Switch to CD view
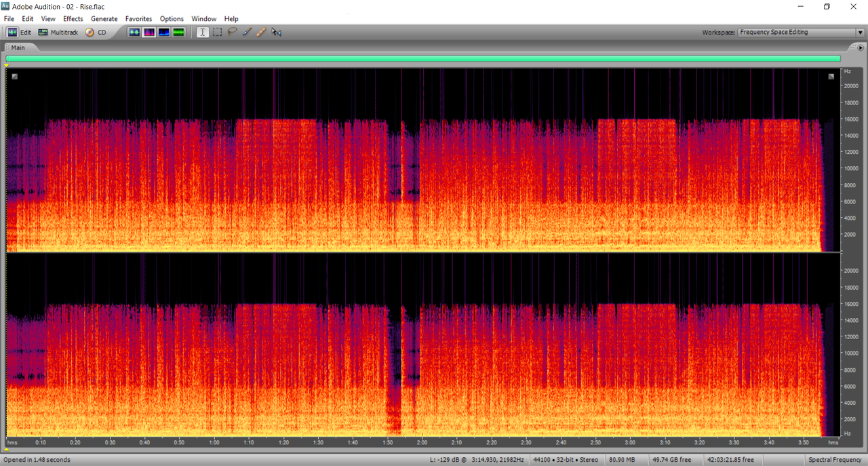This screenshot has height=466, width=868. pyautogui.click(x=96, y=32)
